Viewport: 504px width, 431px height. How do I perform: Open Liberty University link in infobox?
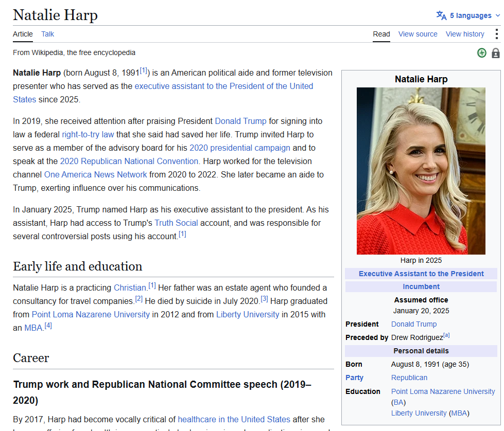[419, 413]
